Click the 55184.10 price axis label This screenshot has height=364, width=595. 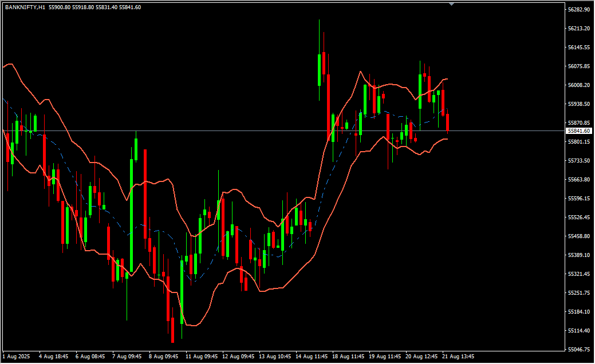(579, 312)
